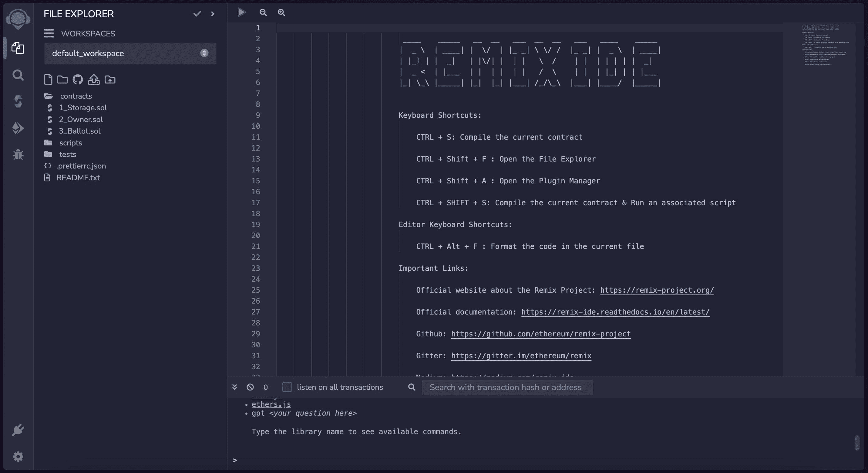868x473 pixels.
Task: Click the right chevron in File Explorer header
Action: pyautogui.click(x=213, y=14)
